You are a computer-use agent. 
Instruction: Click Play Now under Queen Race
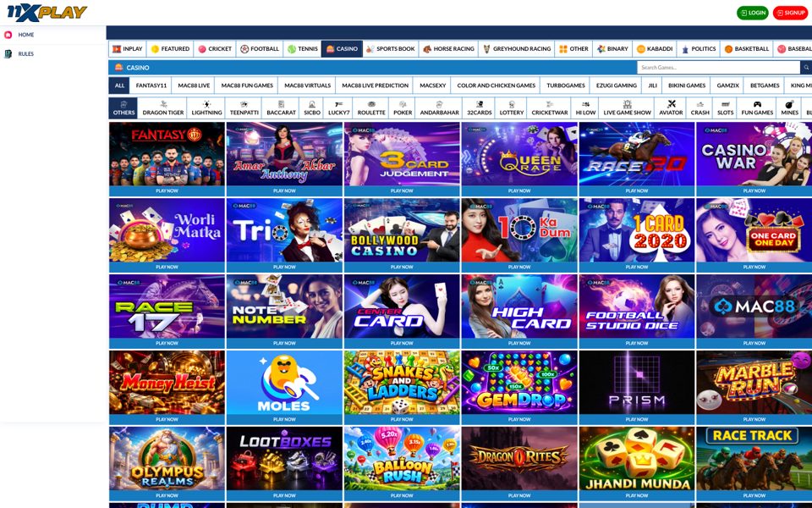519,190
